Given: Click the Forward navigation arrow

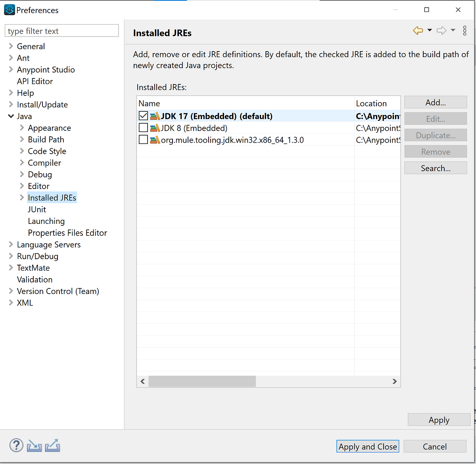Looking at the screenshot, I should [441, 30].
